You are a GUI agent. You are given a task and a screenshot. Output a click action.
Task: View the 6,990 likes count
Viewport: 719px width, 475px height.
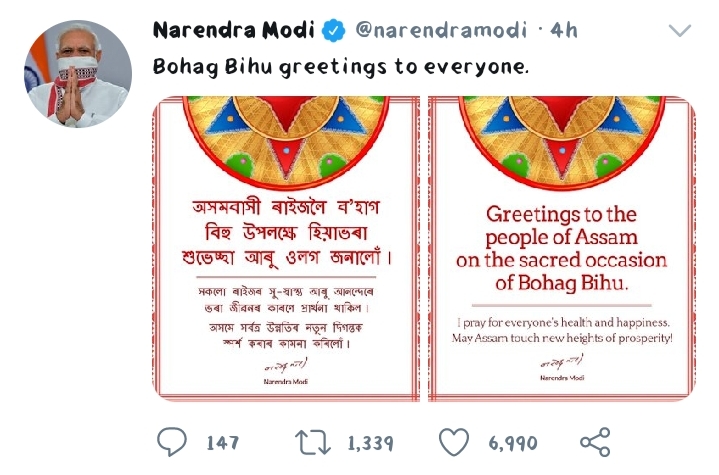[513, 443]
